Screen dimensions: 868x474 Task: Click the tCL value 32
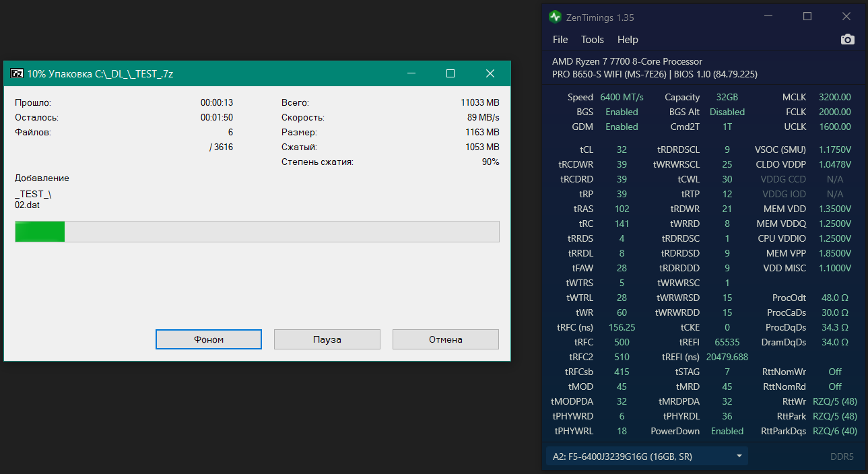[622, 149]
